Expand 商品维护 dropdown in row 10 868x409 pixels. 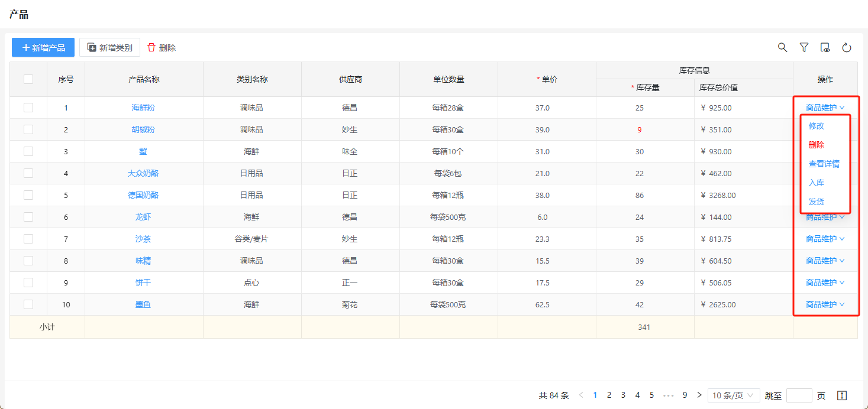click(825, 304)
